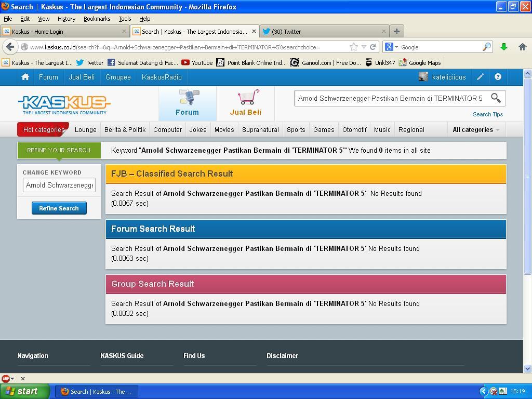Open the Point Blank Online bookmark
This screenshot has width=532, height=399.
(251, 63)
